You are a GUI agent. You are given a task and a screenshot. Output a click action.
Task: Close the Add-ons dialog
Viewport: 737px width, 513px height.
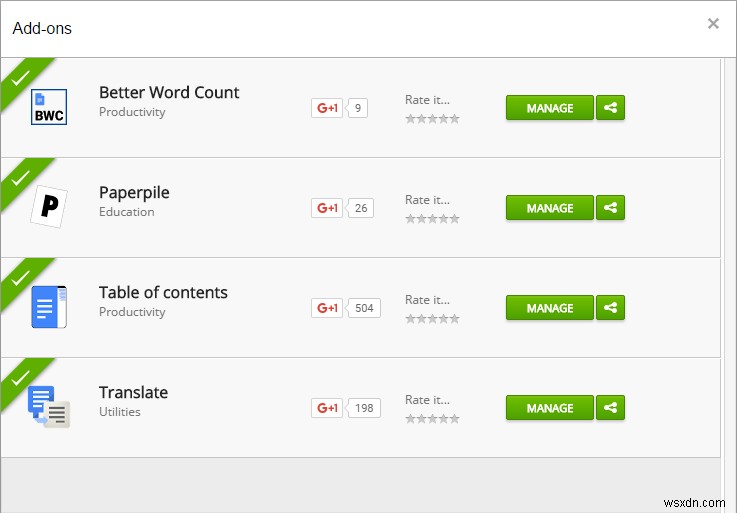tap(713, 24)
